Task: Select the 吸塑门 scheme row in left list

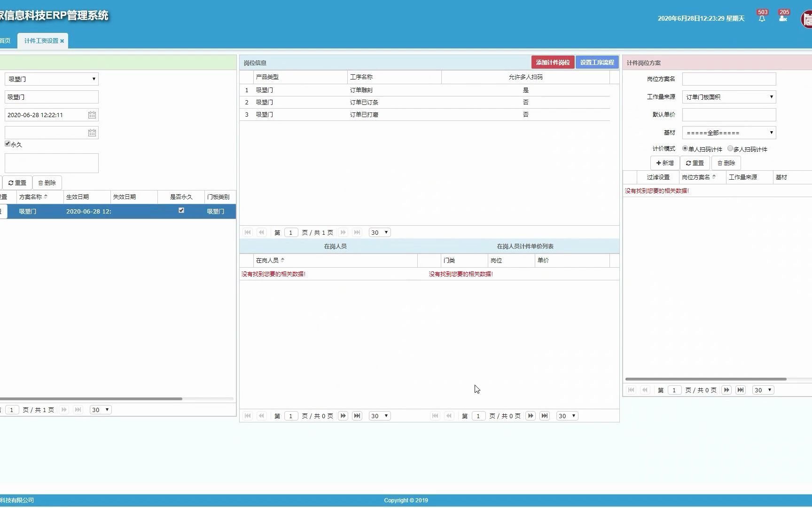Action: click(x=118, y=212)
